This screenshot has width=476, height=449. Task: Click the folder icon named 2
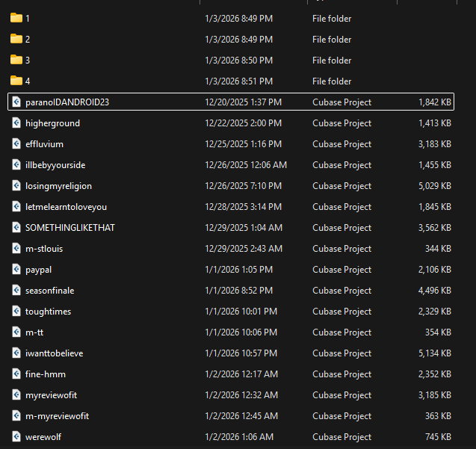16,39
